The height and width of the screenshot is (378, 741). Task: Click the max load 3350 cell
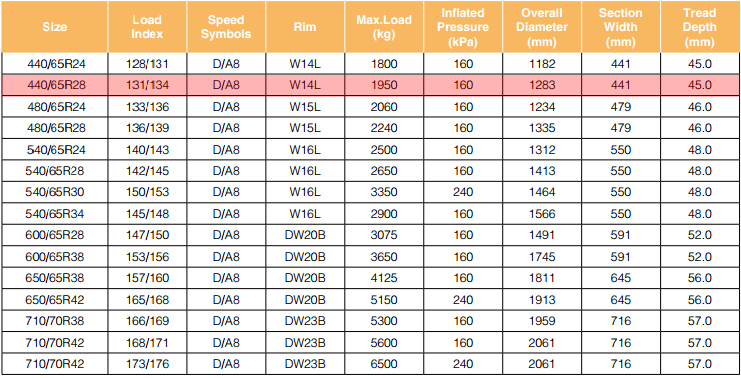point(384,192)
